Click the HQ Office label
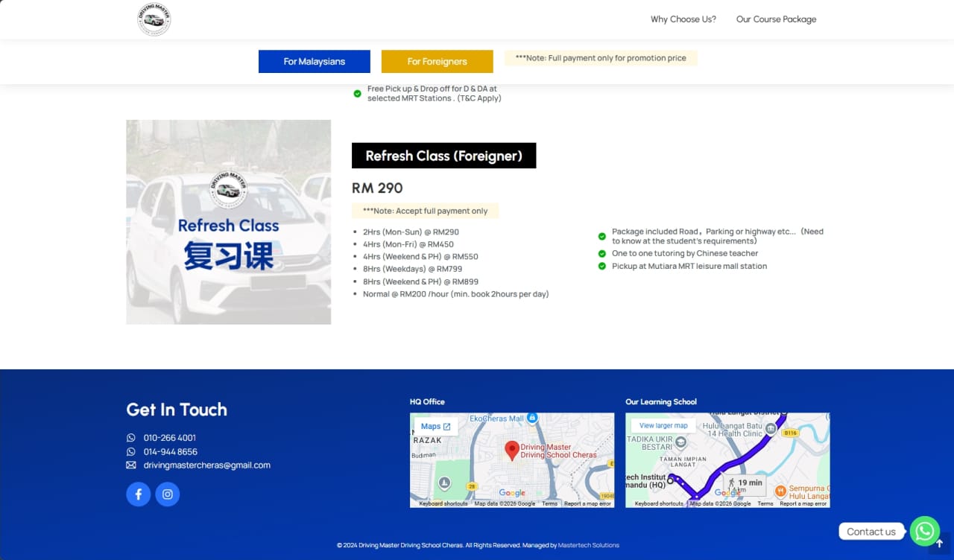Screen dimensions: 954x560 [x=427, y=402]
